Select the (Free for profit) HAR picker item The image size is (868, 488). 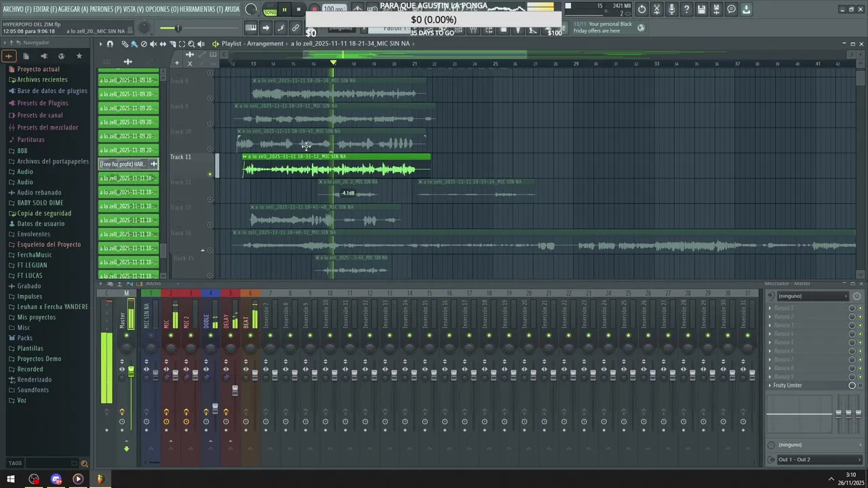[129, 164]
